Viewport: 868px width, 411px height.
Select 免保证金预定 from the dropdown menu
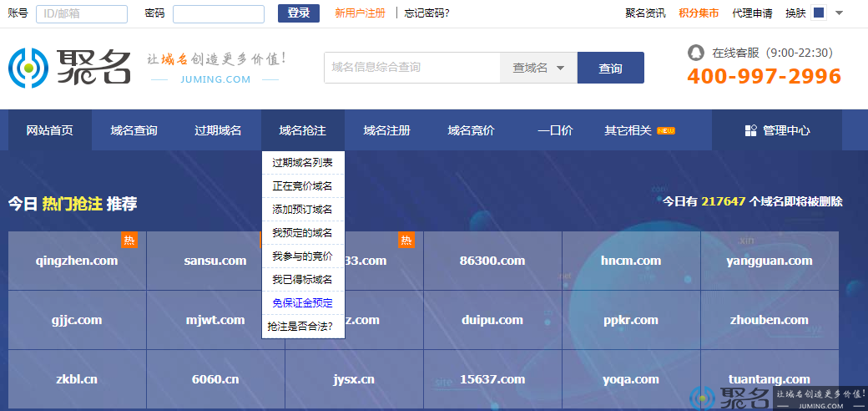point(303,303)
